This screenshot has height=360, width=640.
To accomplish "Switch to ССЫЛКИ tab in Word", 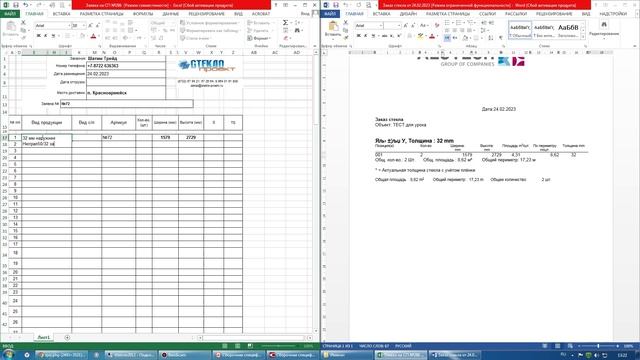I will 487,14.
